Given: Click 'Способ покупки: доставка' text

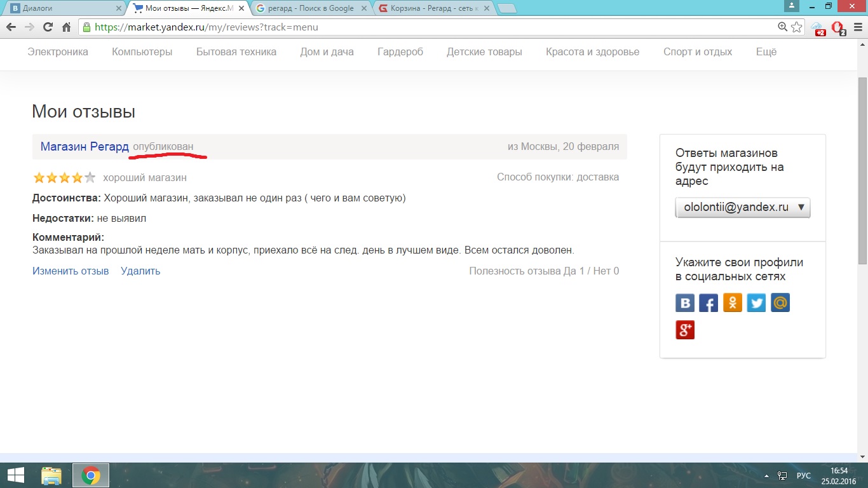Looking at the screenshot, I should pyautogui.click(x=558, y=177).
